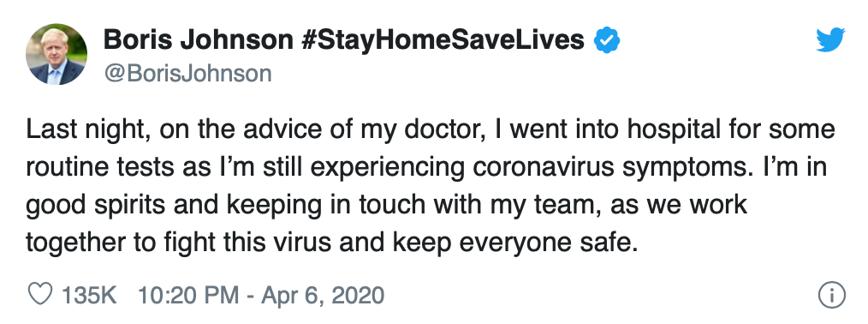The height and width of the screenshot is (324, 868).
Task: Click the 135K likes count
Action: 89,295
